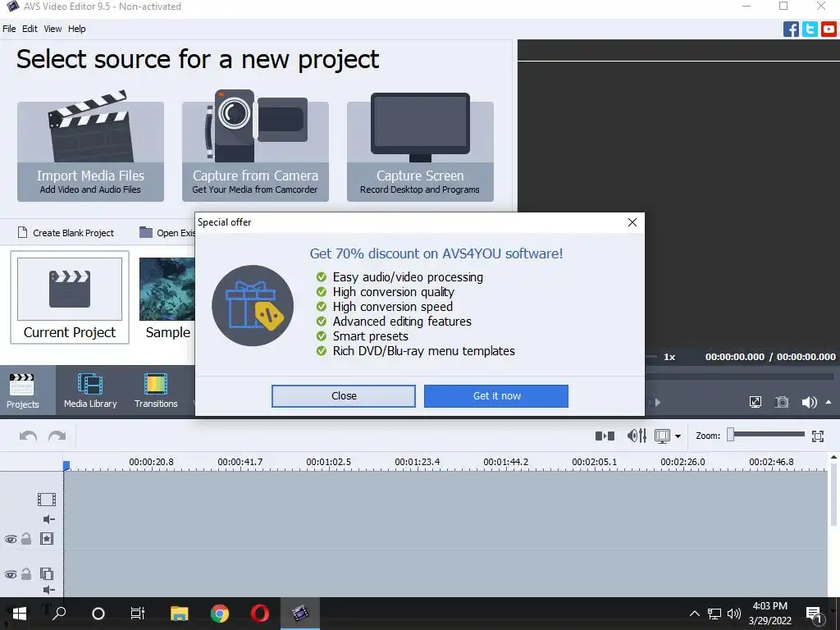Screen dimensions: 840x630
Task: Click the preview volume speaker icon
Action: (x=809, y=402)
